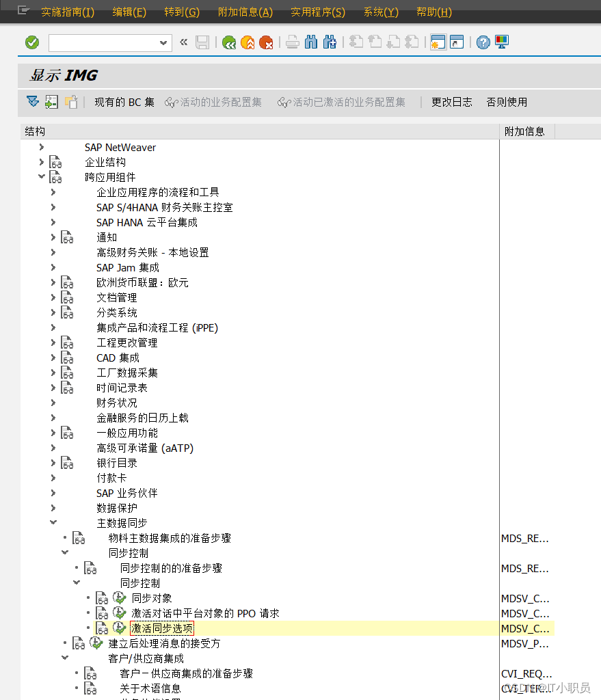601x700 pixels.
Task: Click the Find Next binoculars icon
Action: pos(330,42)
